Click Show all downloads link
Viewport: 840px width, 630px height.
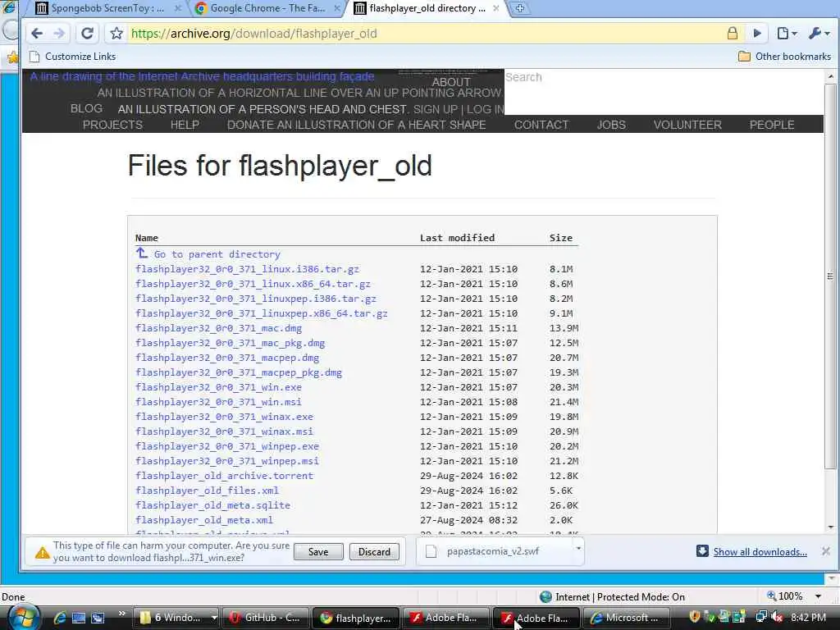click(760, 552)
